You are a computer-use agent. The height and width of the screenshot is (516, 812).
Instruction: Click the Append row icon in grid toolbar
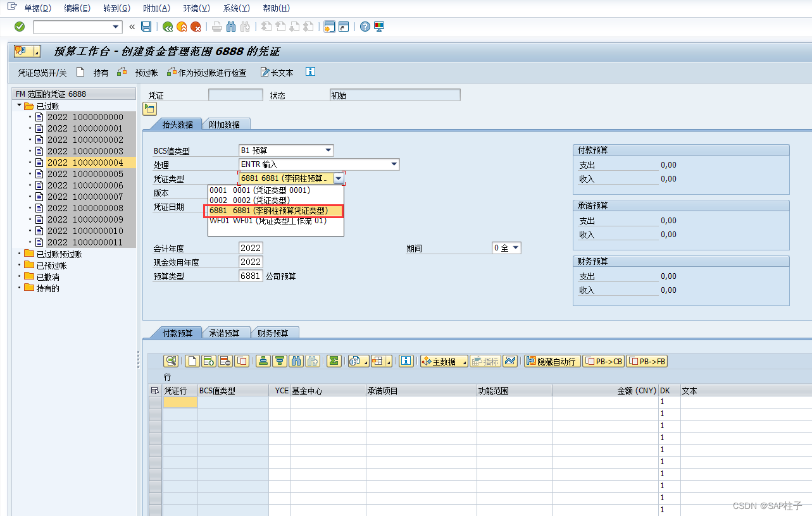[209, 361]
